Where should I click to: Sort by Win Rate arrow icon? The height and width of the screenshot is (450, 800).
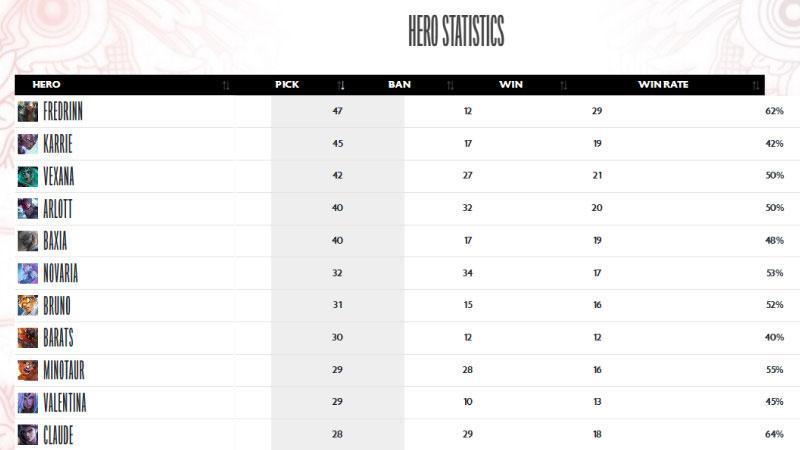coord(756,85)
